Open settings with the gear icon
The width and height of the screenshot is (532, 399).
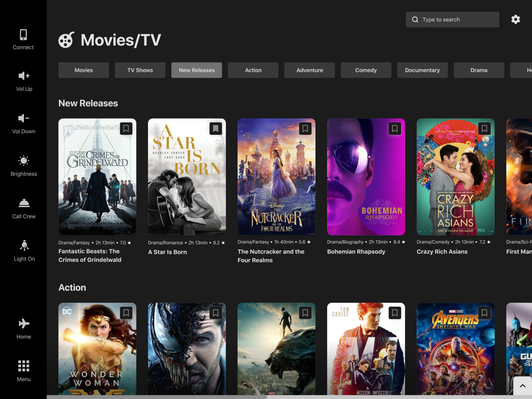(x=516, y=20)
